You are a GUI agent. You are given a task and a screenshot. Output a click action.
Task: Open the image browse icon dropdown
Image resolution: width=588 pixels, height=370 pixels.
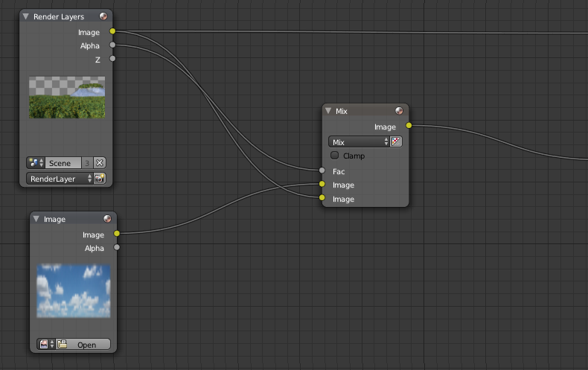click(x=46, y=344)
